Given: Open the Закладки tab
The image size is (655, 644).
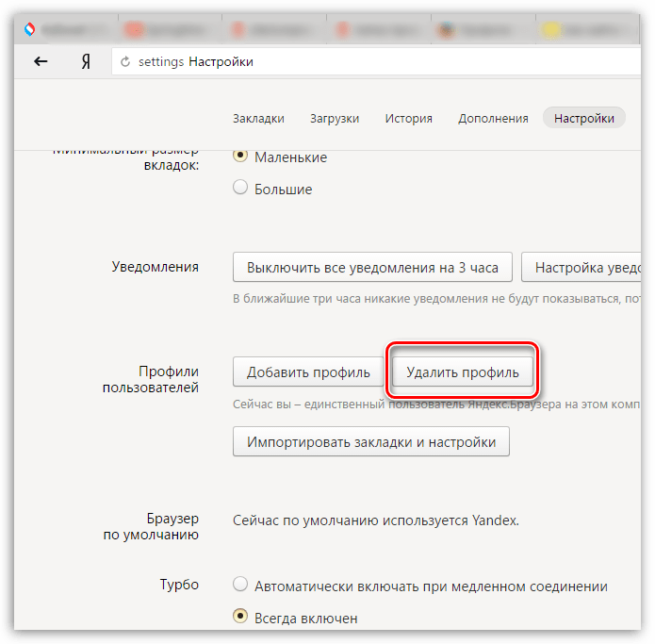Looking at the screenshot, I should (258, 118).
